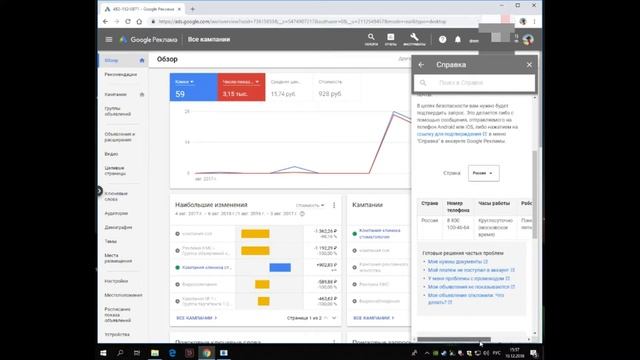Click horizontal scrollbar of help panel
Screen dimensions: 640x360
tap(454, 339)
